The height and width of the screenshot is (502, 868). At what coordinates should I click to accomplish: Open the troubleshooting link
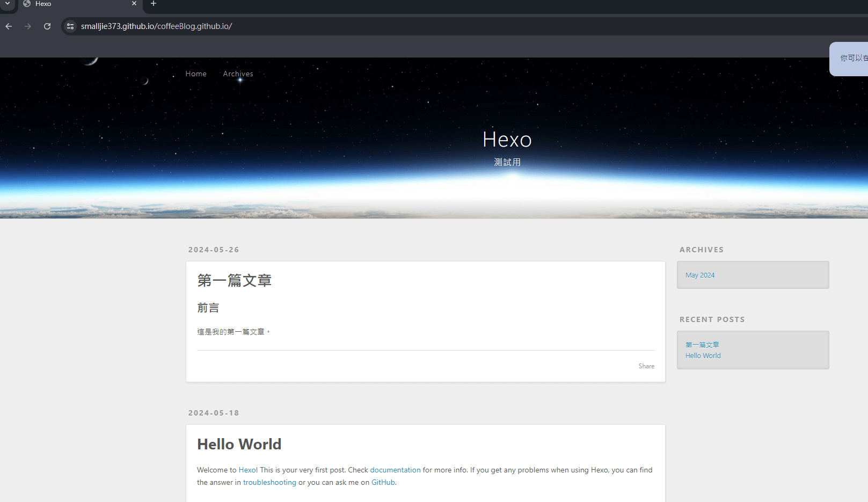(x=269, y=483)
